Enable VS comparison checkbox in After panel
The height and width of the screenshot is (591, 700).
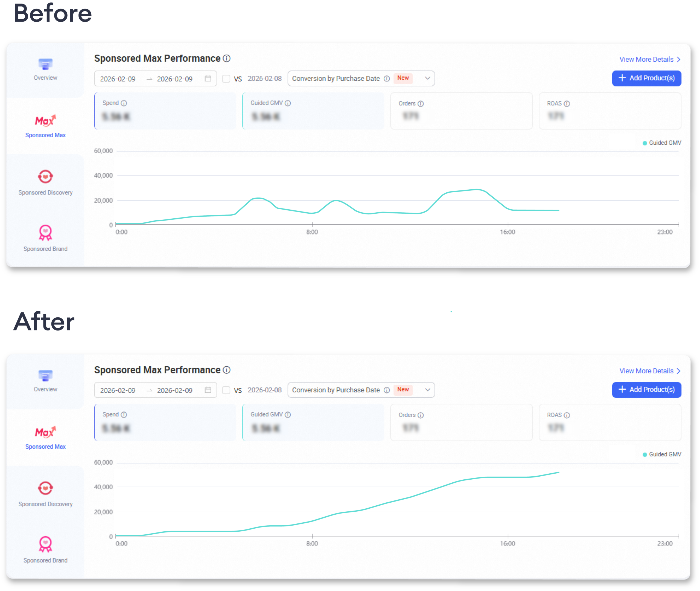226,390
